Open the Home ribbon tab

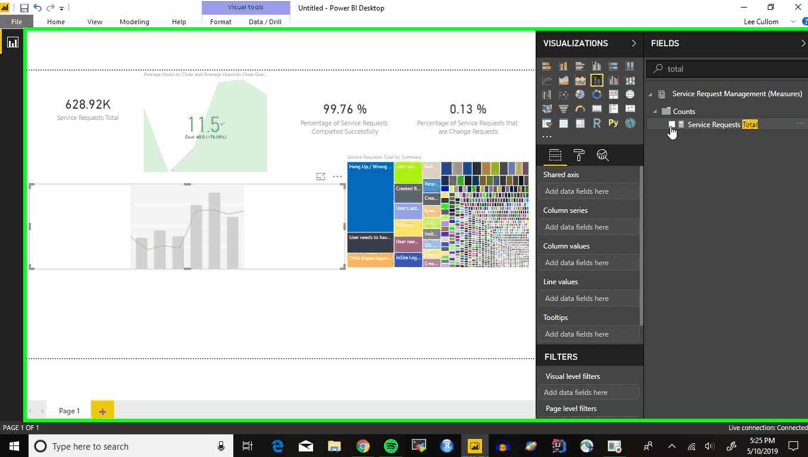tap(56, 22)
